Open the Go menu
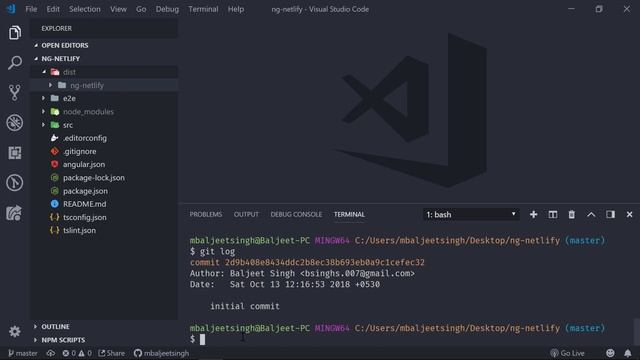Image resolution: width=640 pixels, height=360 pixels. coord(141,9)
